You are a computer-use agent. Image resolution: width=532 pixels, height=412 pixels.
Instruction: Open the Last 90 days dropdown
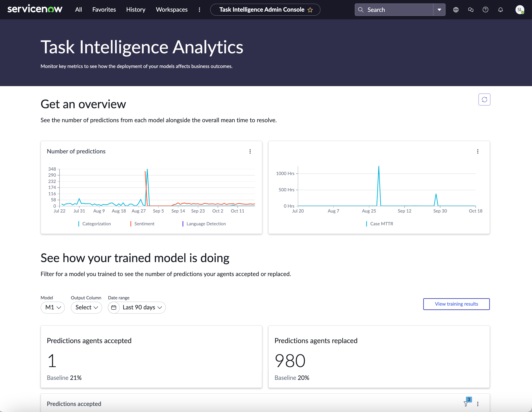tap(143, 307)
